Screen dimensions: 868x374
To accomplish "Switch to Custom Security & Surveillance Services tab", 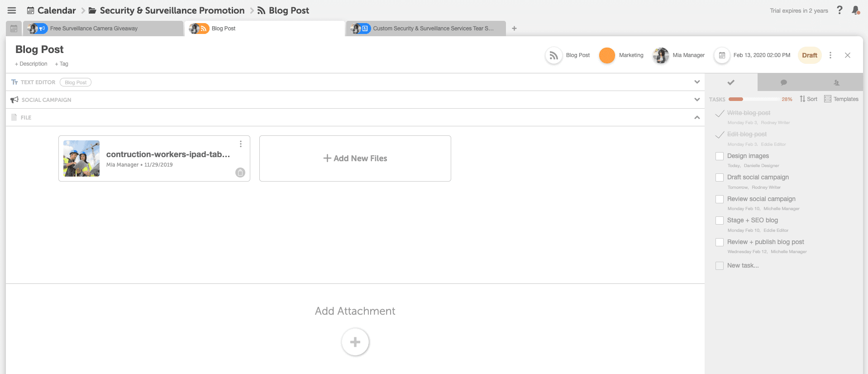I will (433, 29).
